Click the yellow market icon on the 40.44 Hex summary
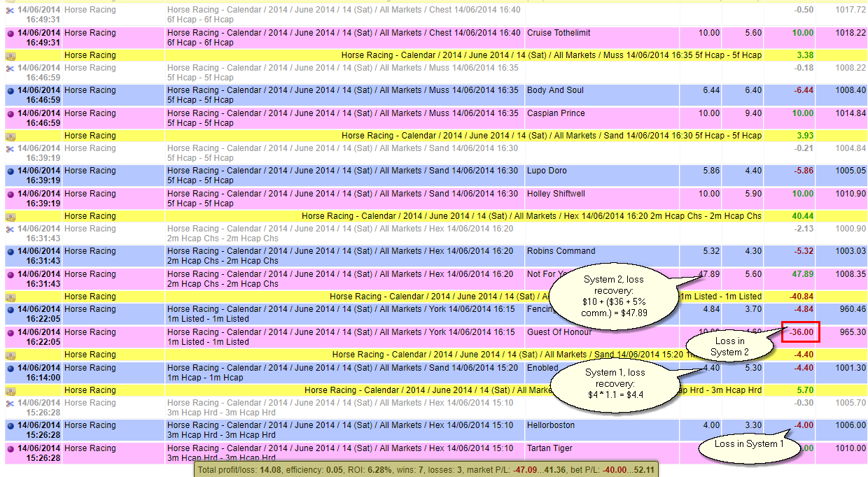Viewport: 868px width, 477px height. [10, 217]
